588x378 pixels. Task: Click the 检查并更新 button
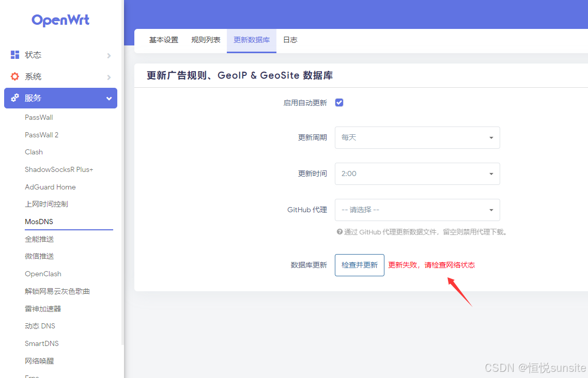(x=359, y=265)
